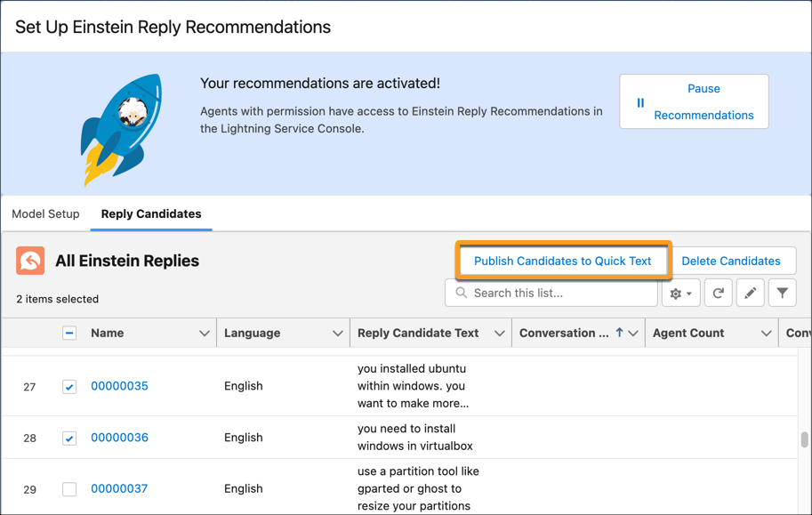
Task: Click the Search this list field
Action: pos(551,294)
